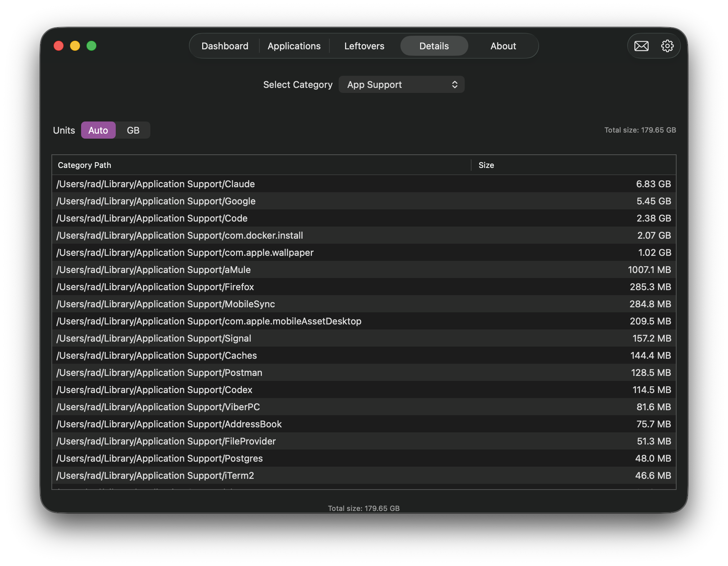The height and width of the screenshot is (566, 728).
Task: Select the Application Support/Claude row
Action: (x=364, y=184)
